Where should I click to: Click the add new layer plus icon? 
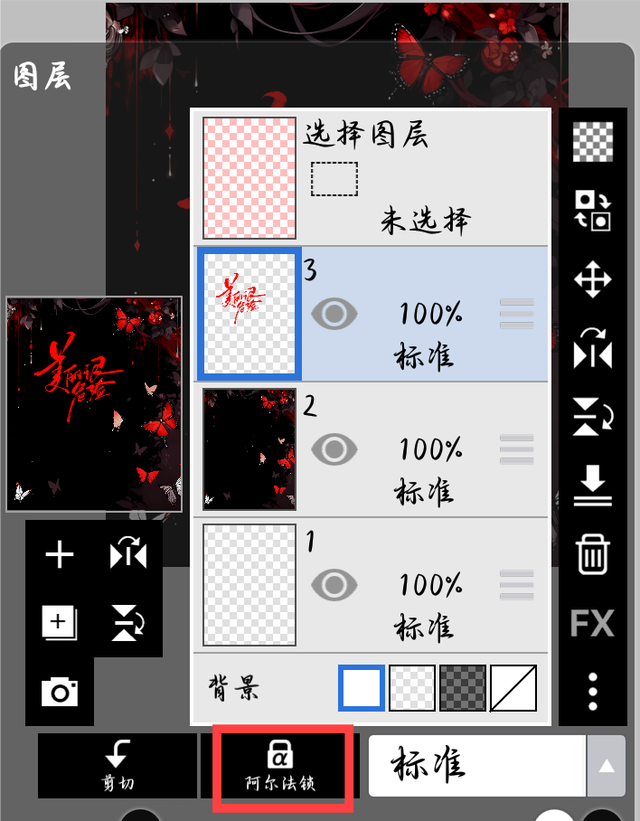tap(60, 554)
